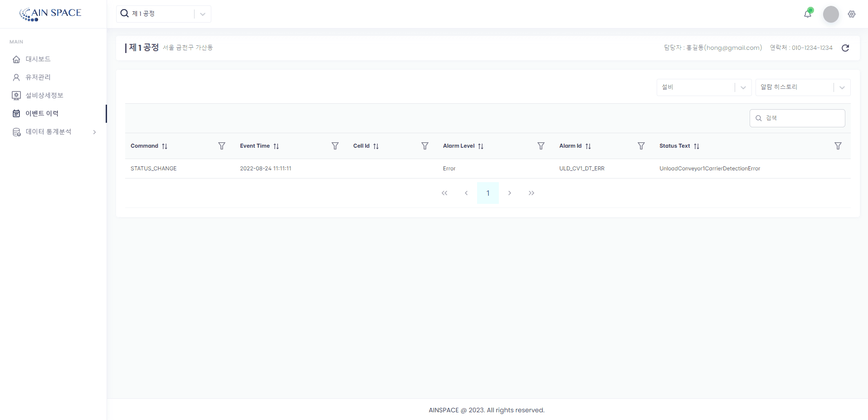This screenshot has height=420, width=868.
Task: Open the filter for Event Time column
Action: click(335, 146)
